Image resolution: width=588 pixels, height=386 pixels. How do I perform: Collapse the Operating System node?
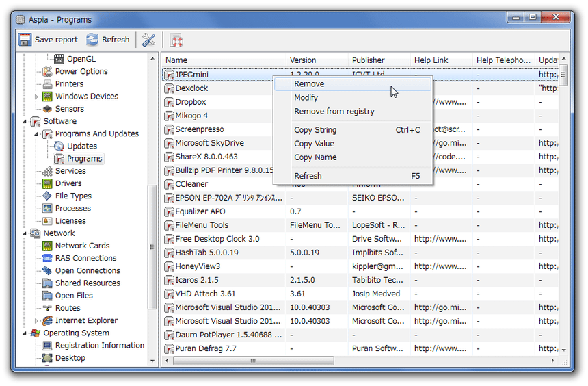coord(25,333)
